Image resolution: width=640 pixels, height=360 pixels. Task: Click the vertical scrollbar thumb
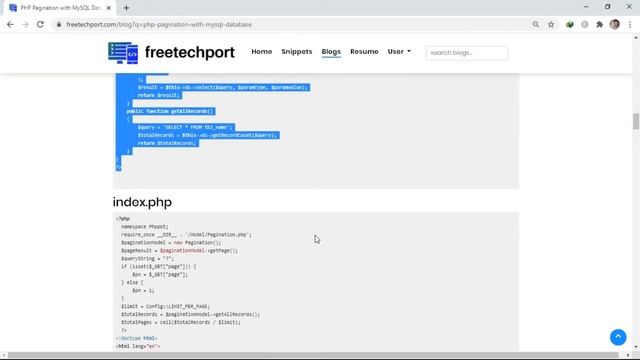[x=636, y=122]
